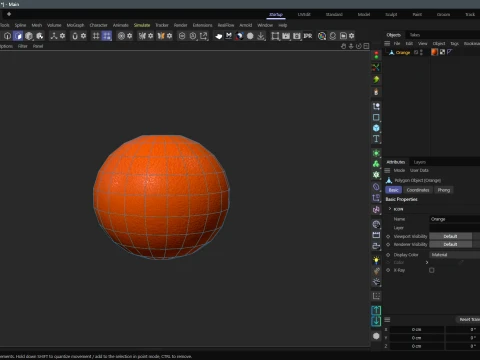Open the Simulate menu
The width and height of the screenshot is (480, 360).
pos(142,25)
